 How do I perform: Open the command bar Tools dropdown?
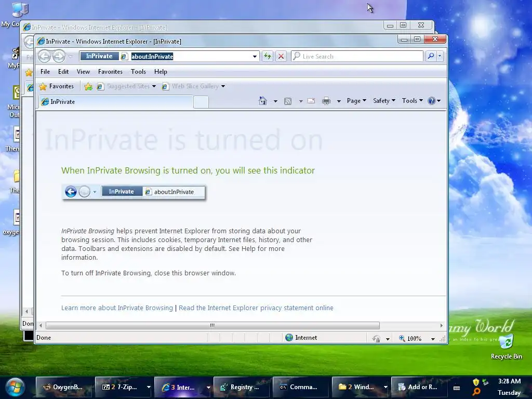tap(412, 101)
